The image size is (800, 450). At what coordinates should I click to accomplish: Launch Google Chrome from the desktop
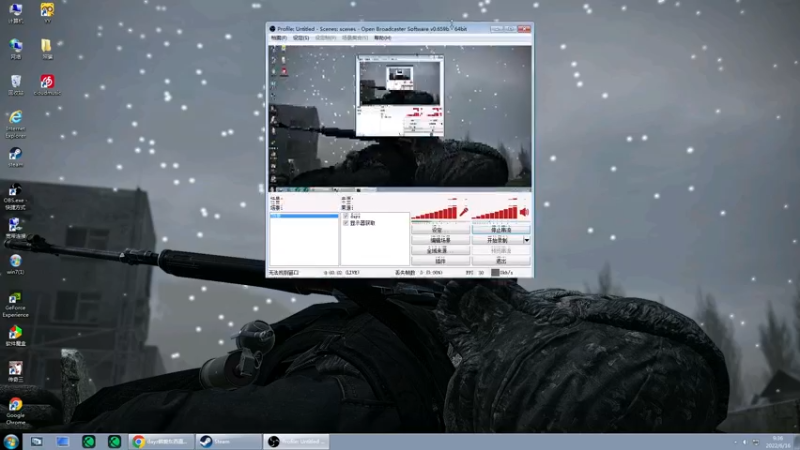(15, 411)
